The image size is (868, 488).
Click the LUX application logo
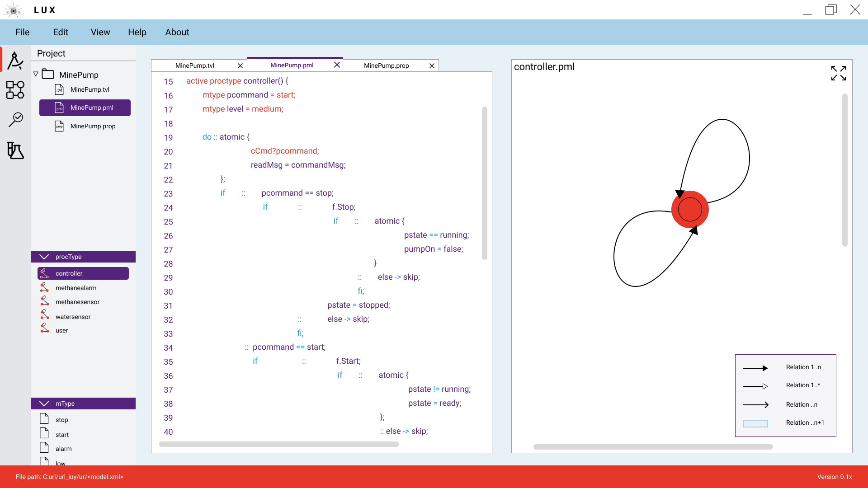[14, 10]
